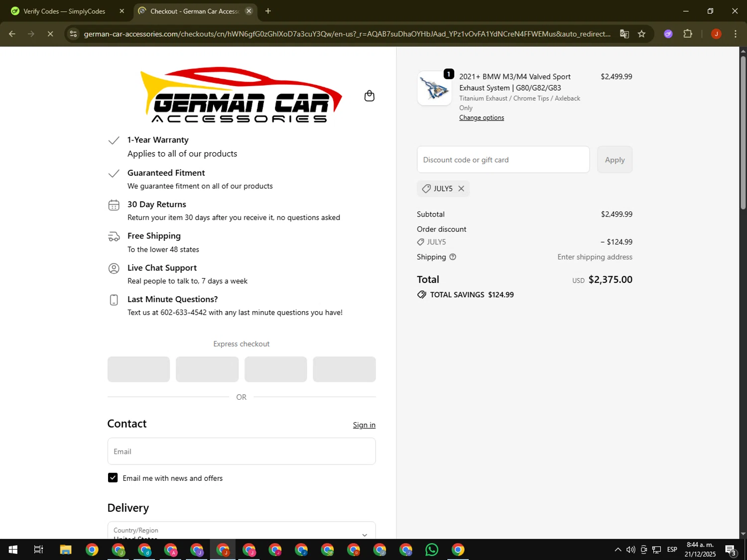Open WhatsApp from taskbar

point(432,550)
